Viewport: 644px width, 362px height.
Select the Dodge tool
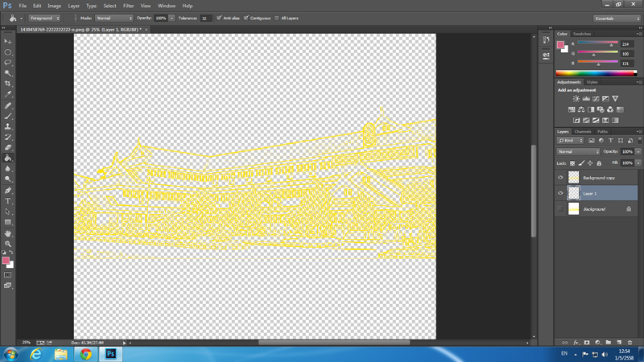(8, 179)
